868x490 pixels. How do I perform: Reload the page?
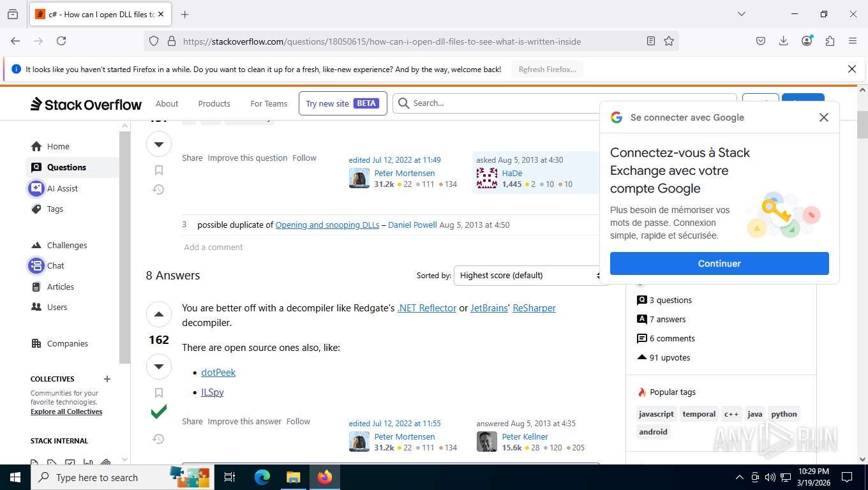61,41
